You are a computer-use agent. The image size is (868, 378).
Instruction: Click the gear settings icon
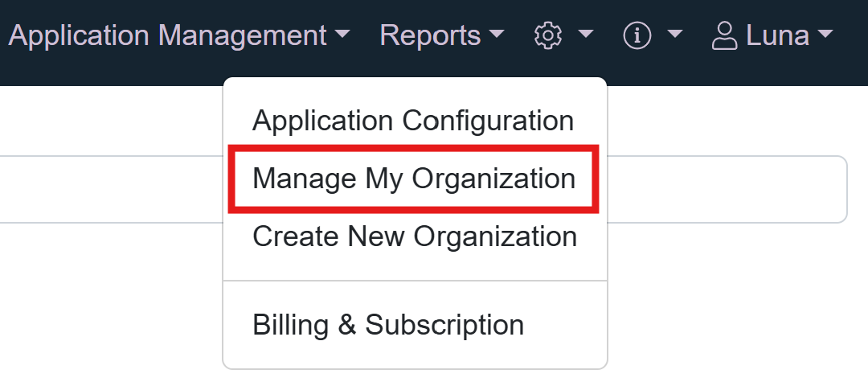547,35
